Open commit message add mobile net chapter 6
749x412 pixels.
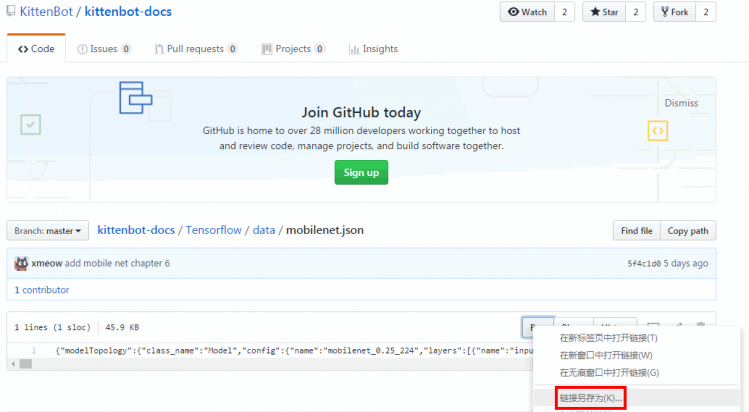pos(117,263)
